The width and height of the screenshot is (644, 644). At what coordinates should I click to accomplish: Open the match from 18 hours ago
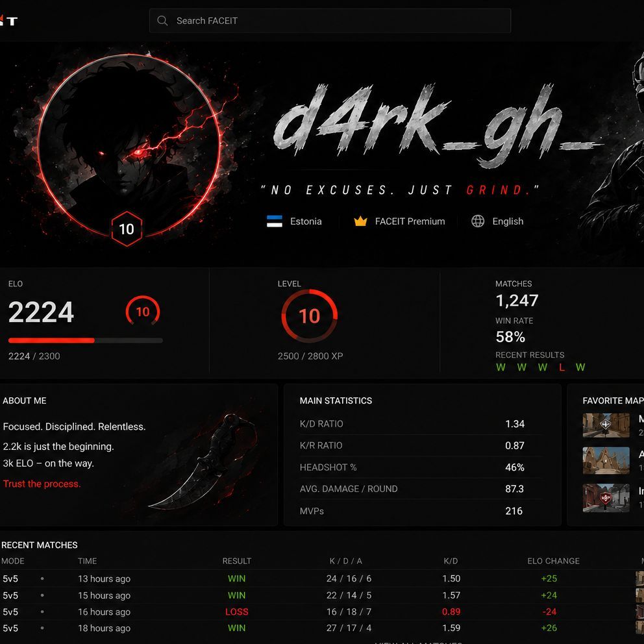pos(322,628)
